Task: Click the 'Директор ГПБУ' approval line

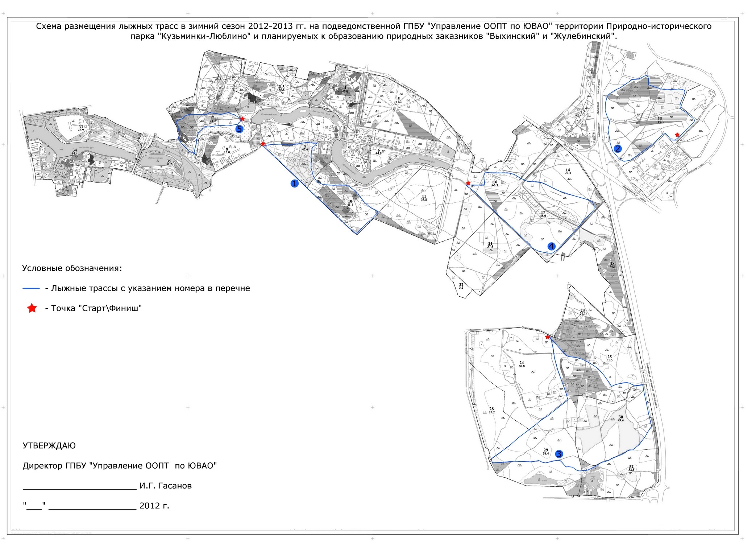Action: 120,466
